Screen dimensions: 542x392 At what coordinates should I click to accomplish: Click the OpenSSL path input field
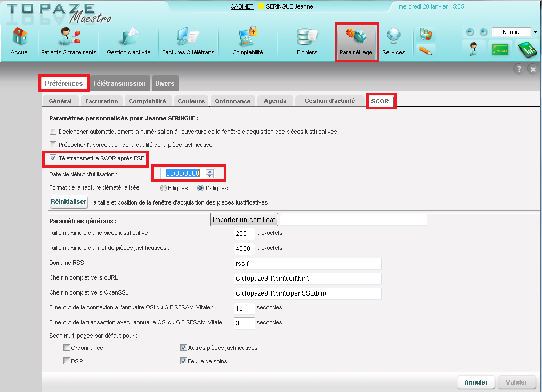coord(308,293)
